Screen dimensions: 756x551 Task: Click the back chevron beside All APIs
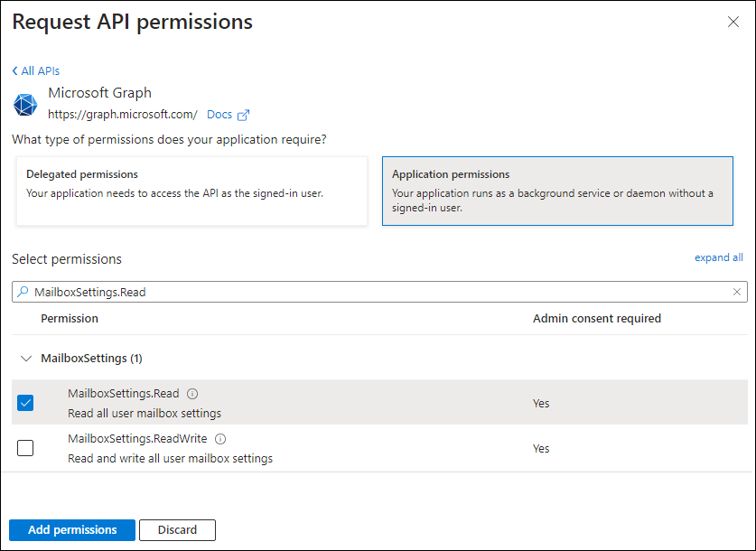[15, 70]
